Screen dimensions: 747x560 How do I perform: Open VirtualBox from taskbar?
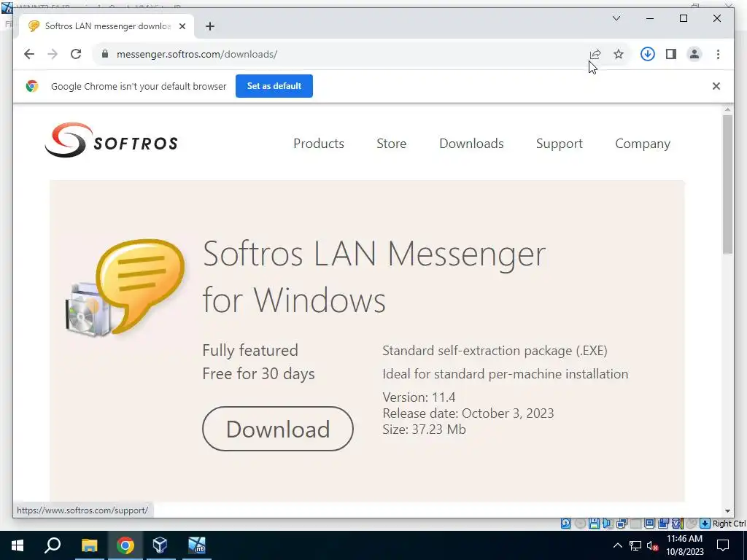160,545
